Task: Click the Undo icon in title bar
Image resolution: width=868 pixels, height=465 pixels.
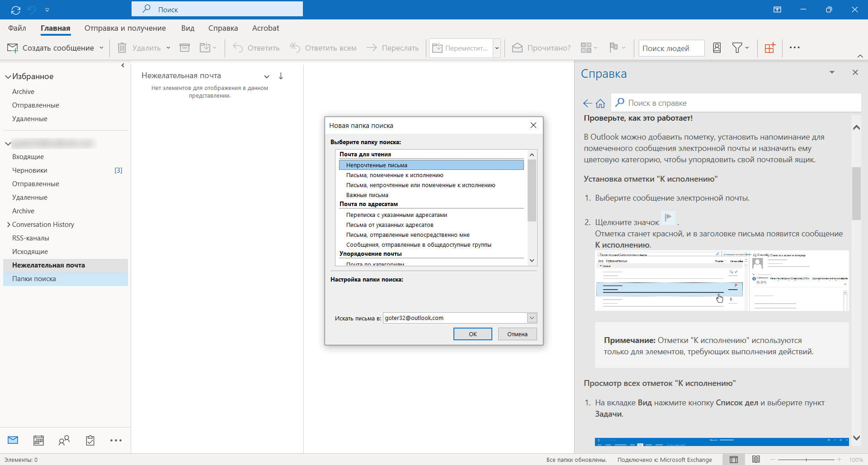Action: 31,9
